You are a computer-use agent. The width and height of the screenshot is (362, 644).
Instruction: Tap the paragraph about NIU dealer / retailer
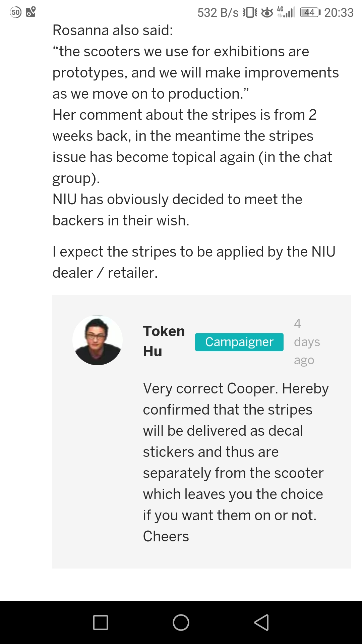(x=194, y=262)
